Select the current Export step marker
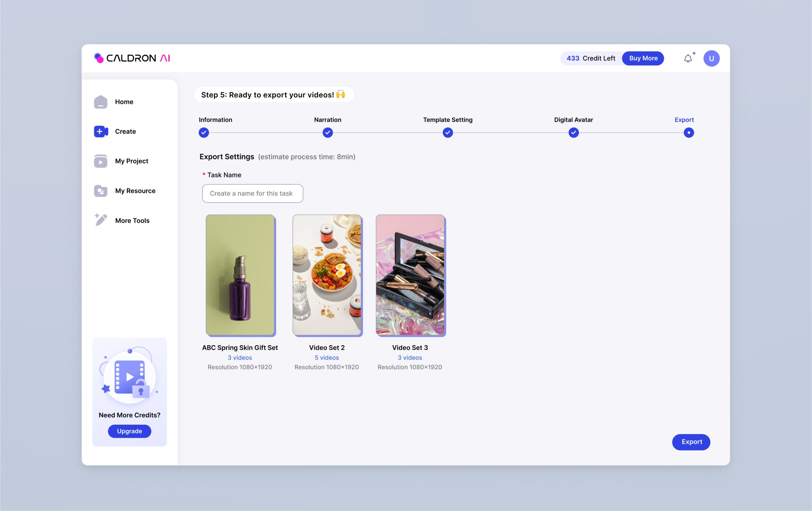Image resolution: width=812 pixels, height=511 pixels. click(x=688, y=133)
